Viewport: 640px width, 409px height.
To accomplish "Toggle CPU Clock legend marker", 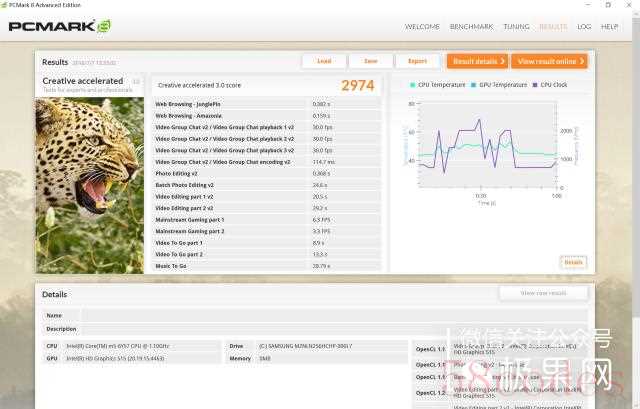I will pos(535,85).
